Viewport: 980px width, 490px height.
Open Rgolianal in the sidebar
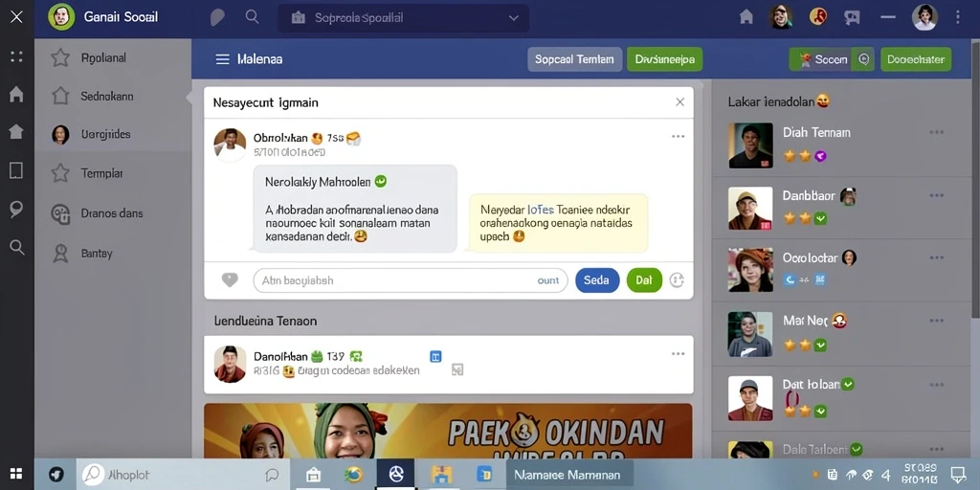pos(113,58)
